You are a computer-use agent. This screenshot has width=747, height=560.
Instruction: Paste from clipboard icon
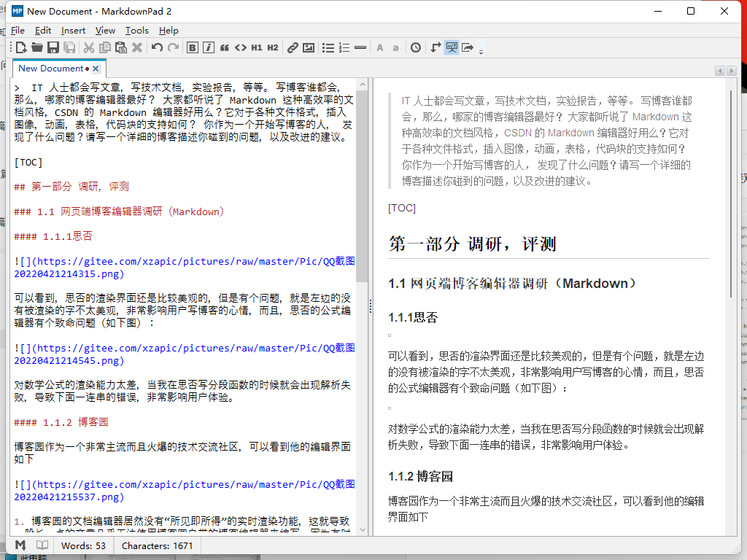coord(121,47)
